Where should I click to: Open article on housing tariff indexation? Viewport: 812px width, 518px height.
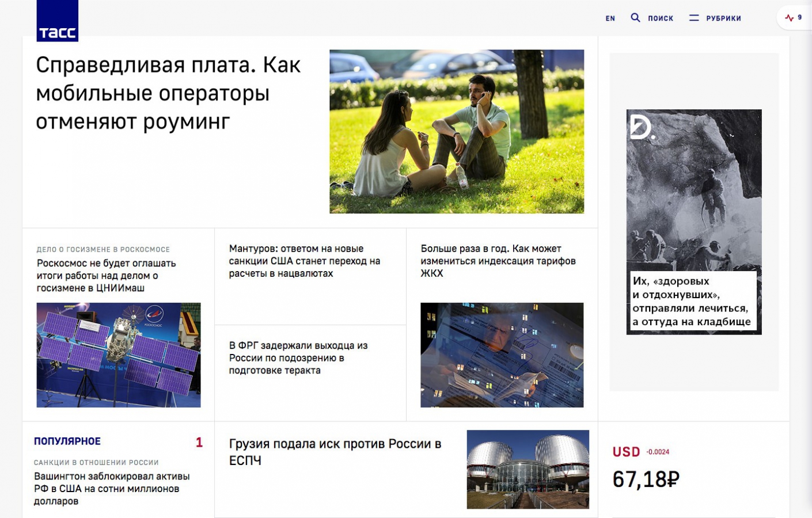(x=498, y=261)
